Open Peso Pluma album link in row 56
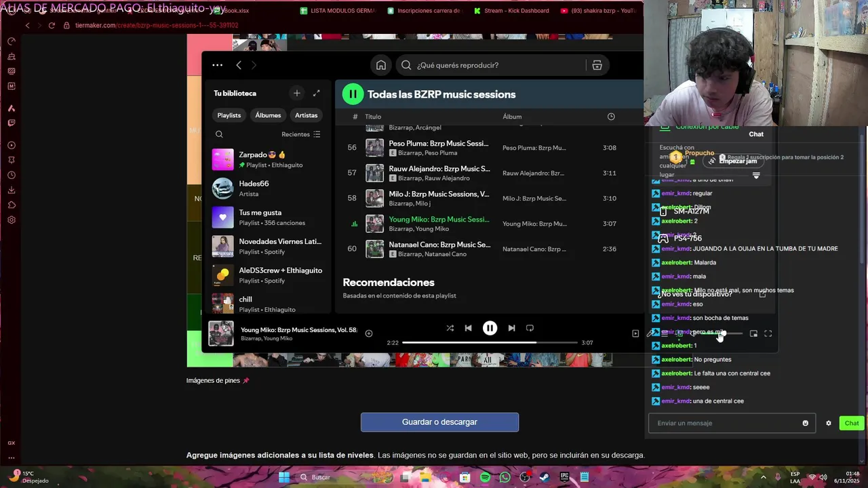The height and width of the screenshot is (488, 868). [534, 148]
